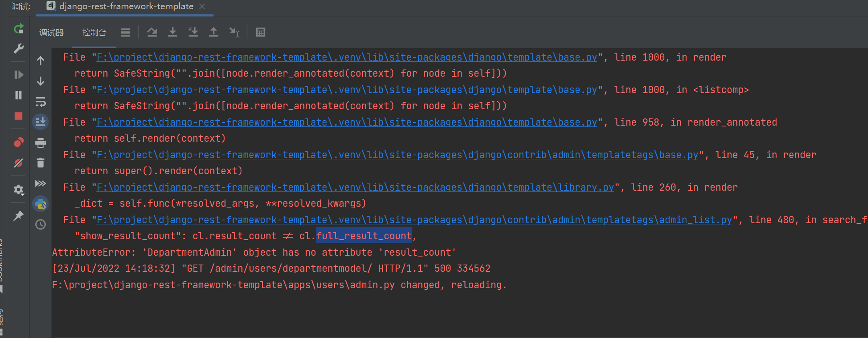Open base.py link at line 958
This screenshot has height=338, width=868.
click(347, 122)
